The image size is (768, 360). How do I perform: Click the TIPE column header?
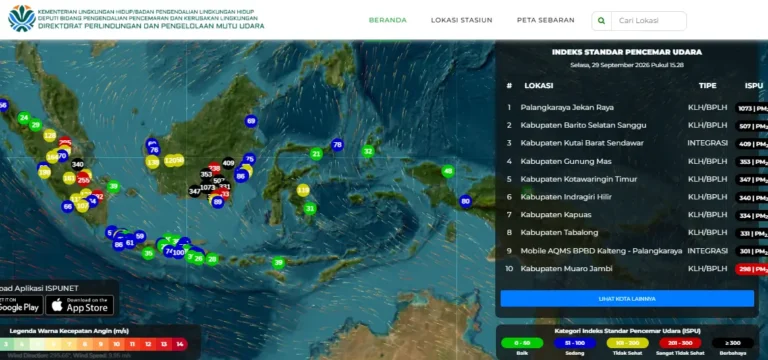(x=707, y=86)
